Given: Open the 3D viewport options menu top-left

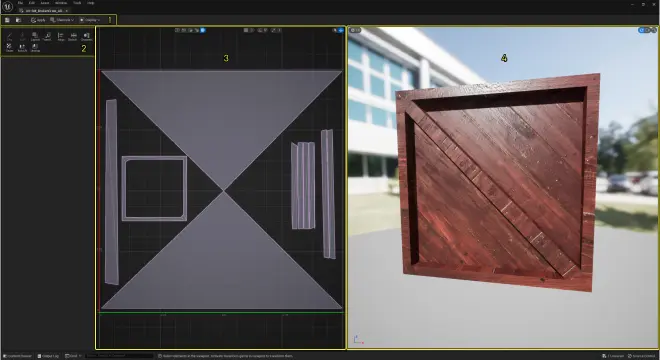Looking at the screenshot, I should [355, 30].
